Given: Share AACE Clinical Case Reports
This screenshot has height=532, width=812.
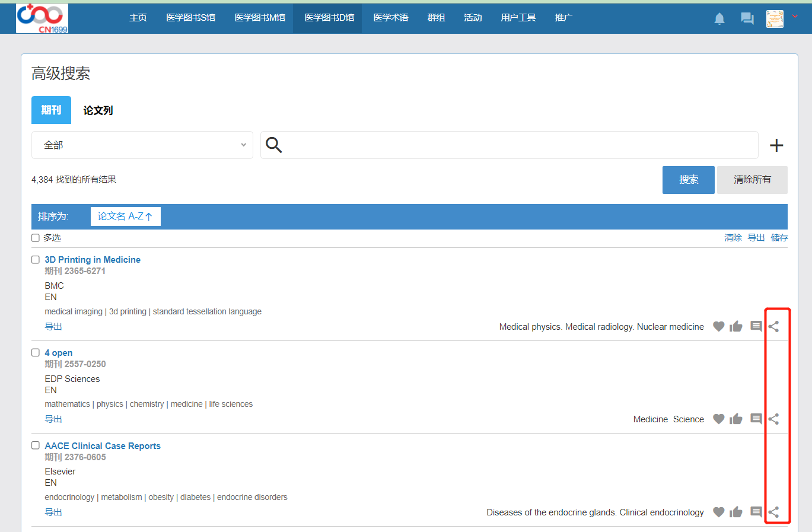Looking at the screenshot, I should 773,512.
